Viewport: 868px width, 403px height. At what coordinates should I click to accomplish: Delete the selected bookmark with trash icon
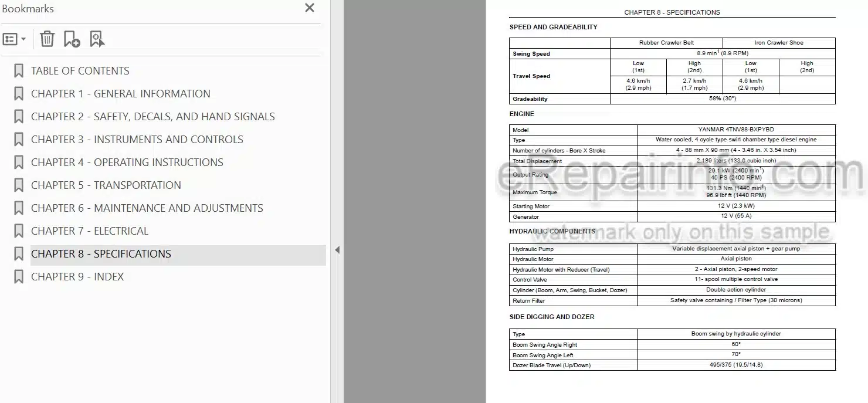[47, 39]
